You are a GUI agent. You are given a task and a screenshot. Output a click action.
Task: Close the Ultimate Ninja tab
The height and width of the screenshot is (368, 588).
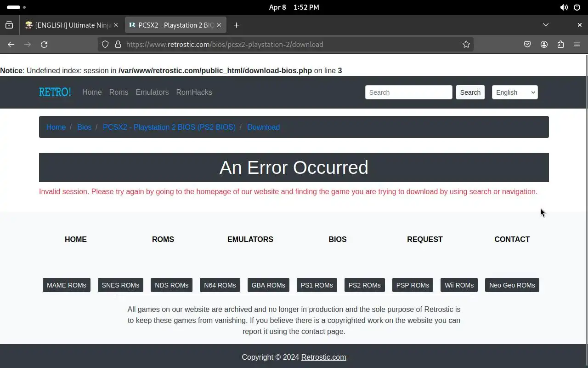tap(116, 25)
